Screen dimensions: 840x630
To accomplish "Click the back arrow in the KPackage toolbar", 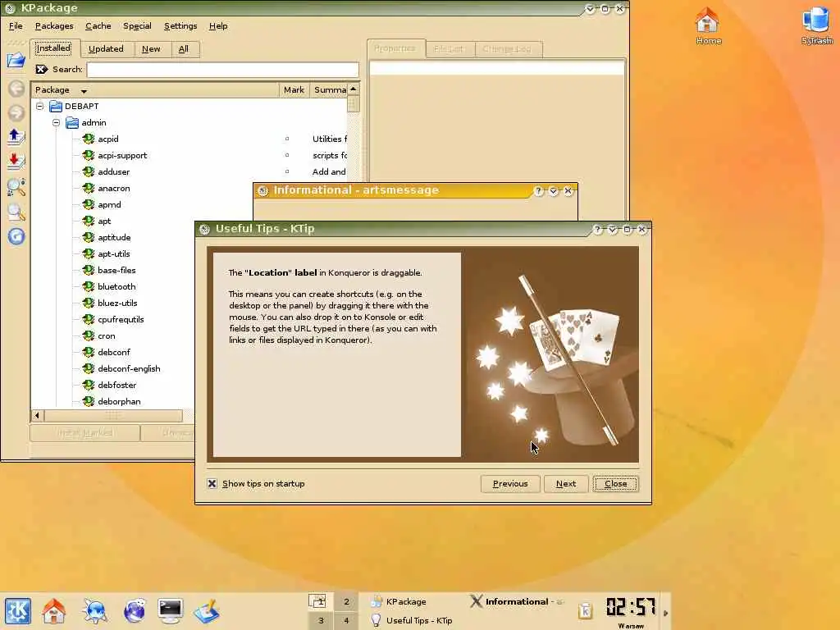I will 16,89.
